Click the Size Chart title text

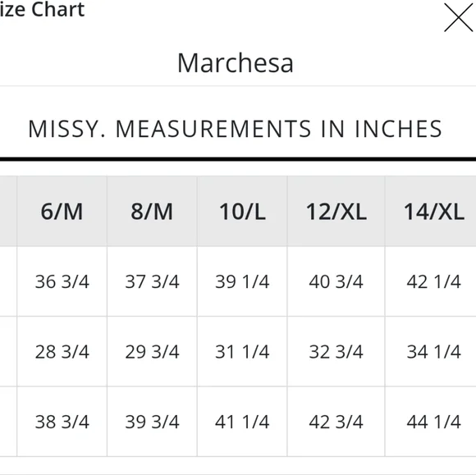pos(42,10)
